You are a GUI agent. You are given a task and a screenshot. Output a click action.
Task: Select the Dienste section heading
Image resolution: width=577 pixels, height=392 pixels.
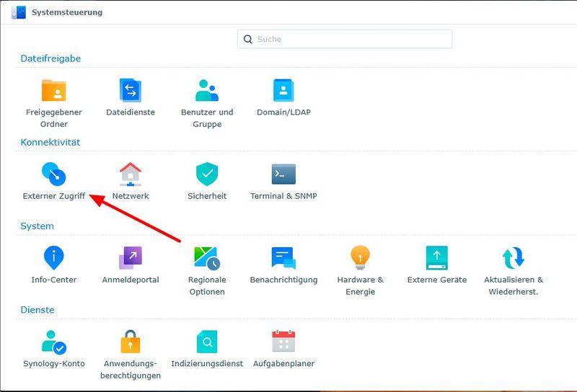pos(38,310)
